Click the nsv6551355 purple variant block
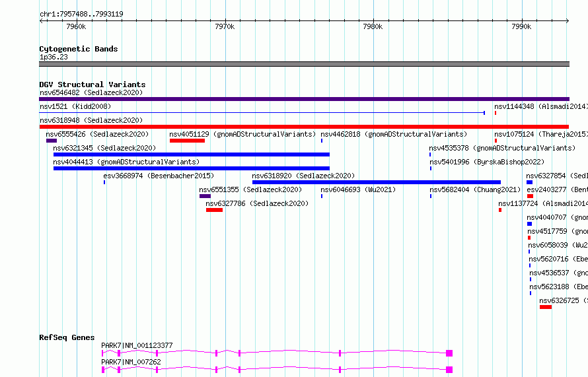The height and width of the screenshot is (377, 588). point(205,196)
